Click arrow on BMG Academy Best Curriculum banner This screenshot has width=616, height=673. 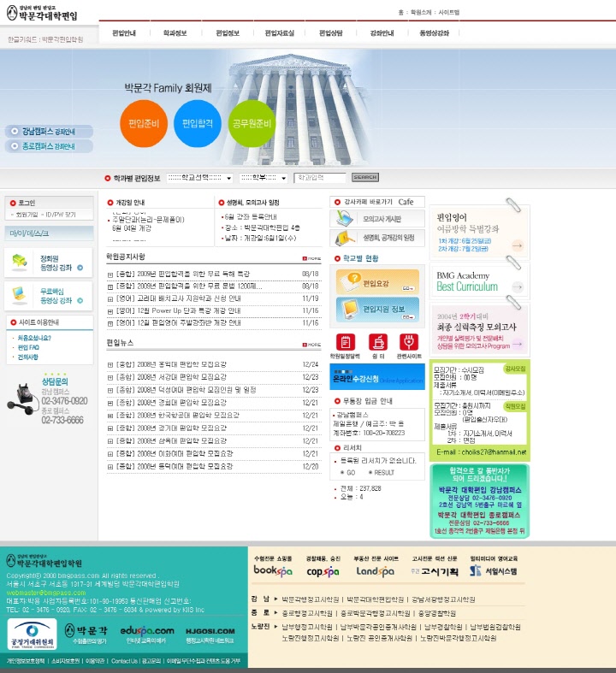click(x=518, y=286)
